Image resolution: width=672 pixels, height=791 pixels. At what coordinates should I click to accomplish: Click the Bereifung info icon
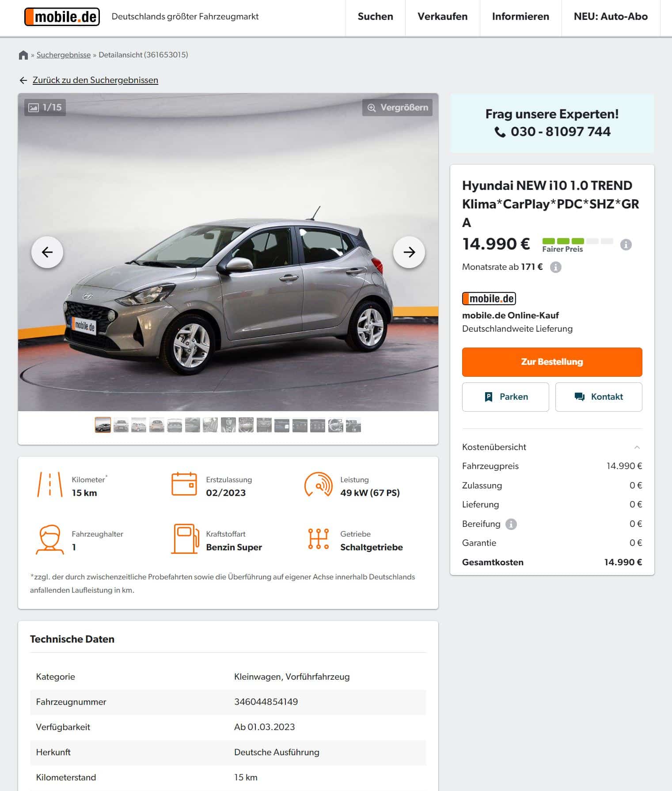tap(511, 524)
